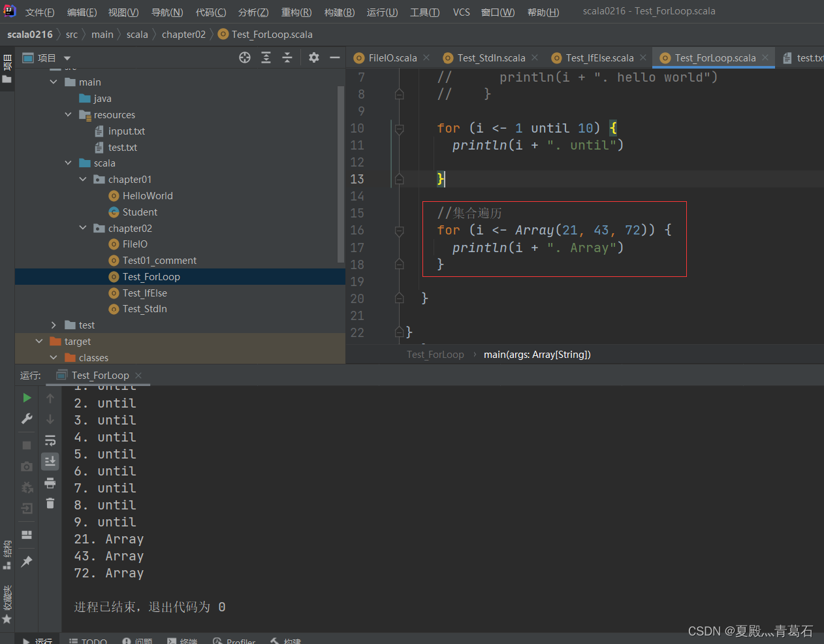824x644 pixels.
Task: Click line number 13 in gutter
Action: (357, 179)
